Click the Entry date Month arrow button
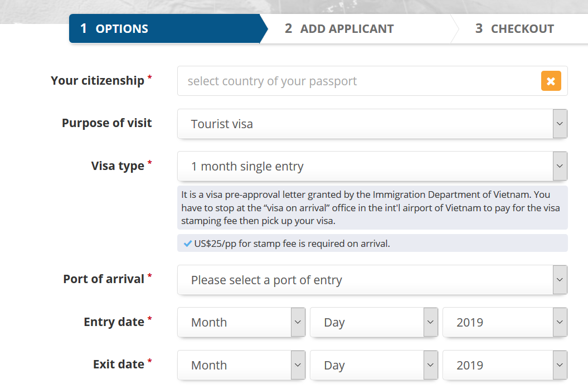The width and height of the screenshot is (588, 389). point(298,322)
